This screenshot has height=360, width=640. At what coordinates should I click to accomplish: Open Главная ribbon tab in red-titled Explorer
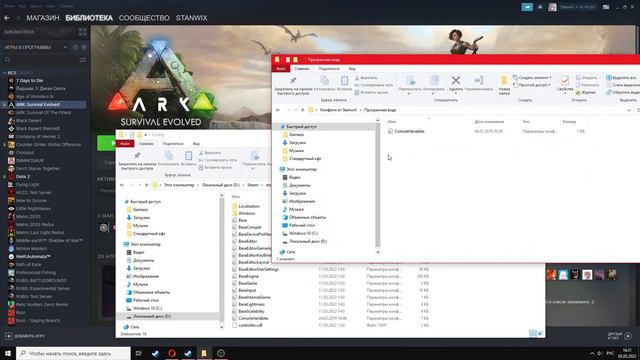coord(302,69)
